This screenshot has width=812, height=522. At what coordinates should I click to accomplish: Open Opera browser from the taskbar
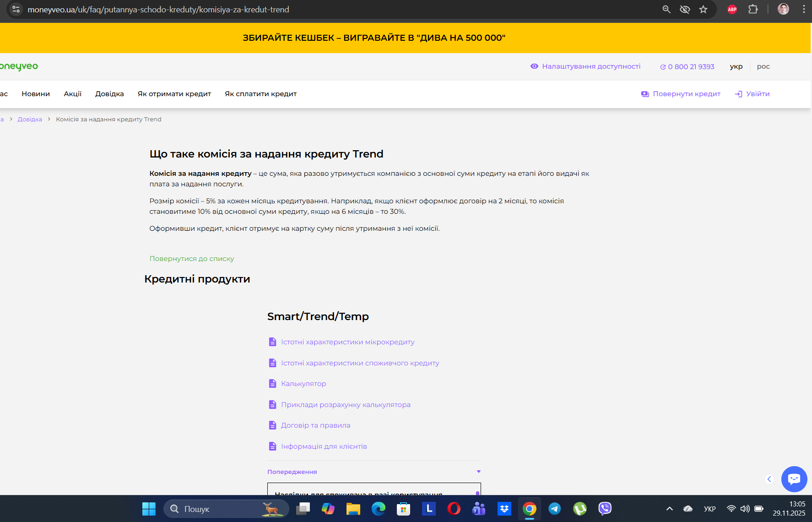454,509
